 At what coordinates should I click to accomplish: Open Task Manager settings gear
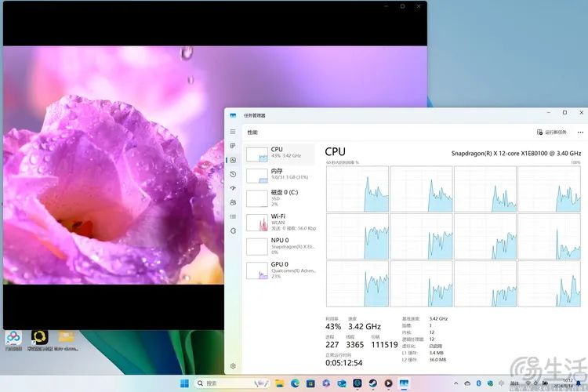pos(233,366)
